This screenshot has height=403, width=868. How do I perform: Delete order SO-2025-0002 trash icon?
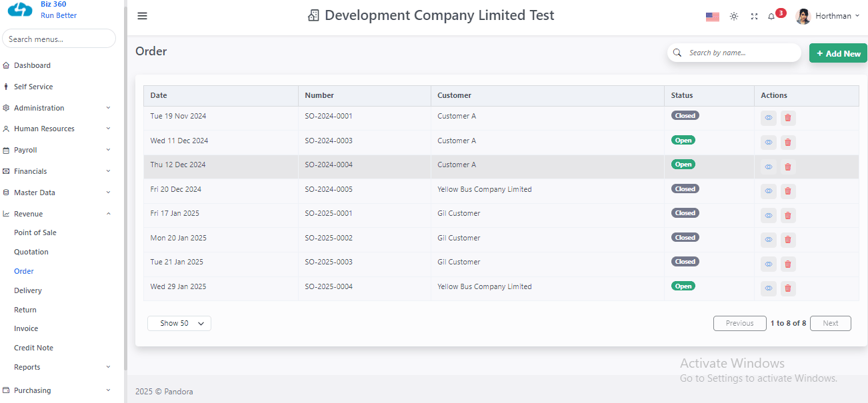788,240
